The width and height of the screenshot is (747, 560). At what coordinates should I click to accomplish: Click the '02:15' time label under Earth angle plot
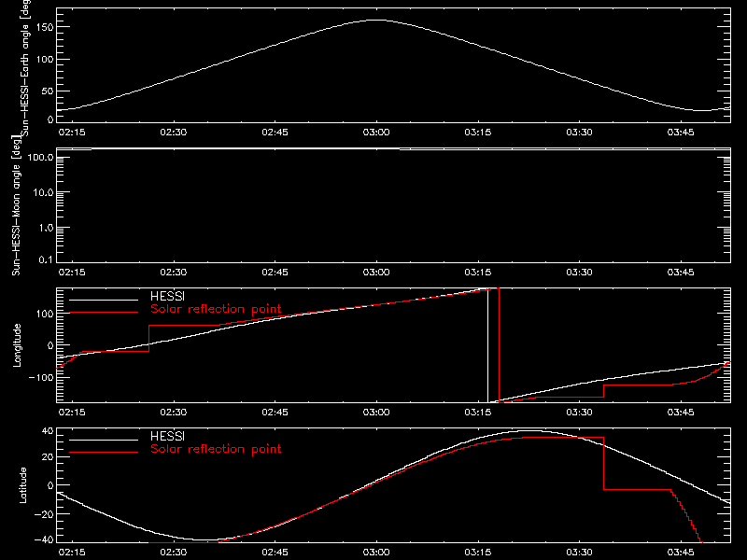pyautogui.click(x=72, y=133)
